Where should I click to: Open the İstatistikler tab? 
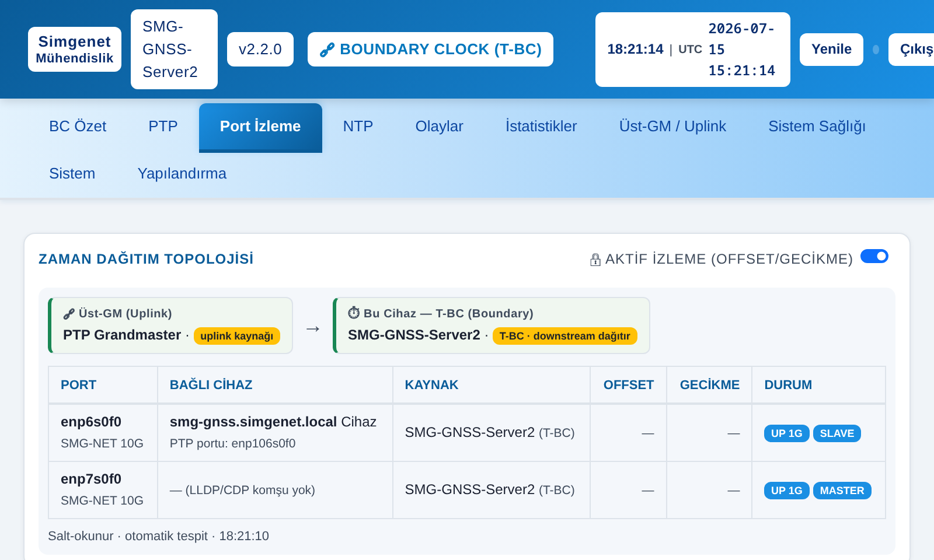click(x=541, y=127)
